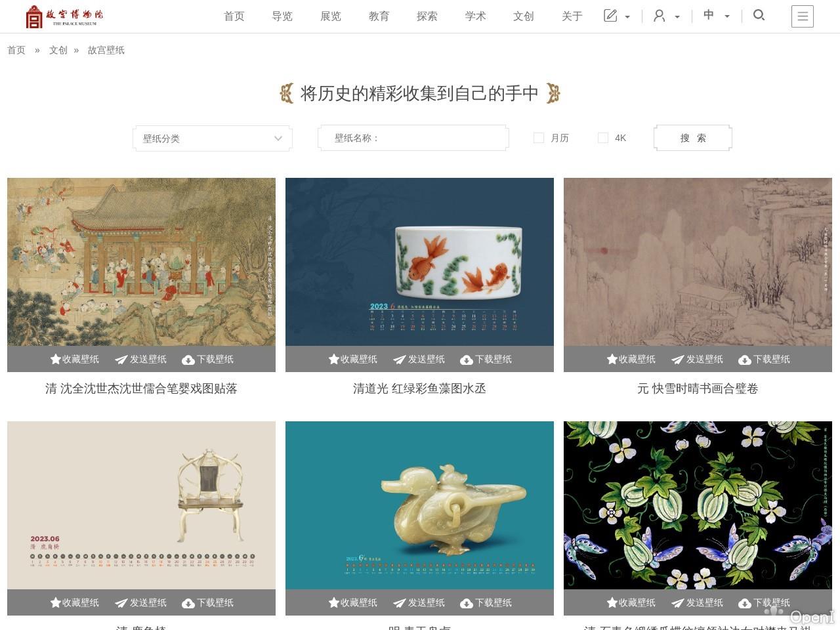The image size is (840, 630).
Task: Click the 首页 breadcrumb link
Action: pyautogui.click(x=16, y=50)
